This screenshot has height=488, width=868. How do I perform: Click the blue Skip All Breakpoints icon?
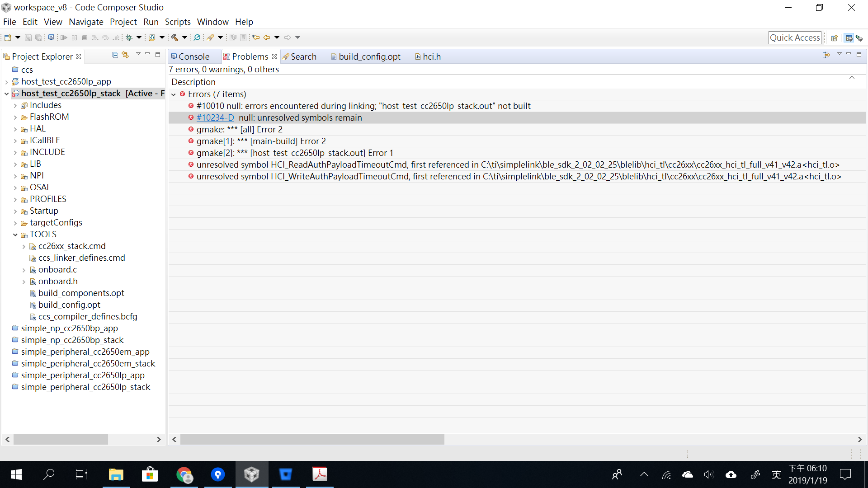pyautogui.click(x=197, y=38)
